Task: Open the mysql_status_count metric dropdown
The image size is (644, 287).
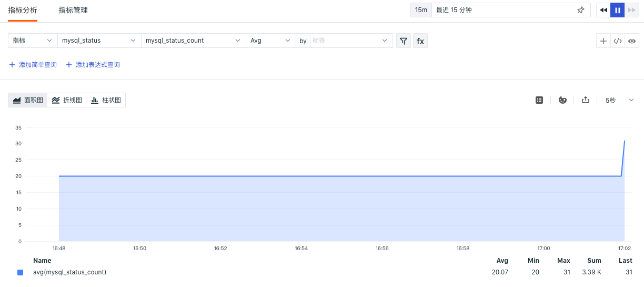Action: coord(193,41)
